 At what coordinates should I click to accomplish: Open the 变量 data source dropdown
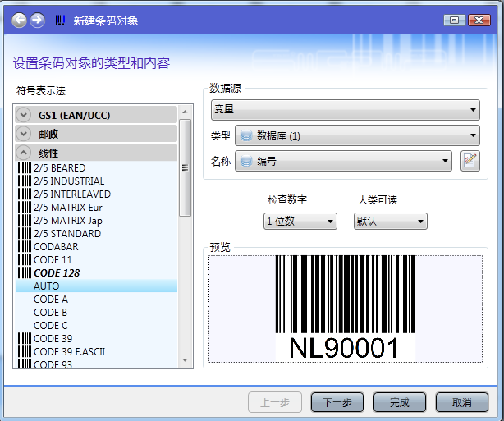pyautogui.click(x=346, y=110)
